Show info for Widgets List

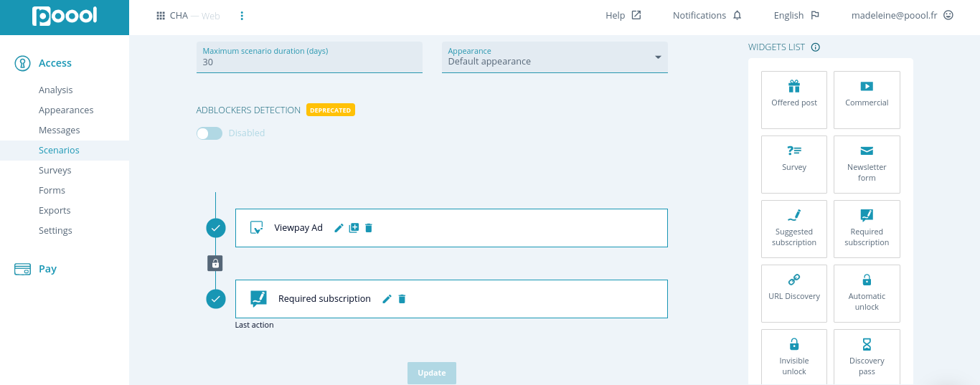(815, 47)
